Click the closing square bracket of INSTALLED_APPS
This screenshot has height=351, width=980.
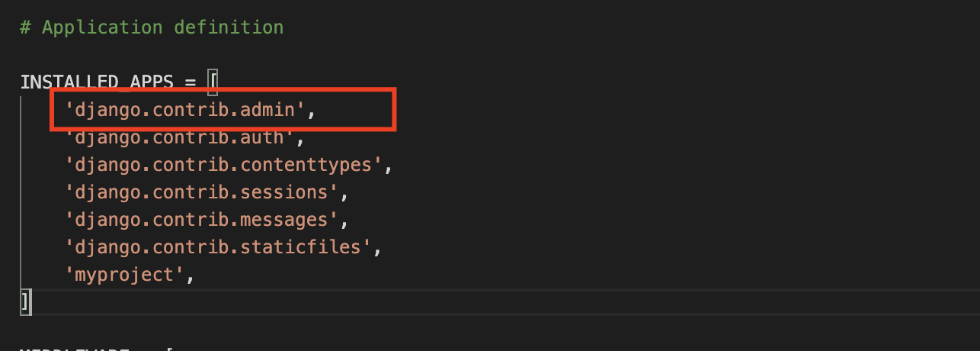click(x=25, y=302)
